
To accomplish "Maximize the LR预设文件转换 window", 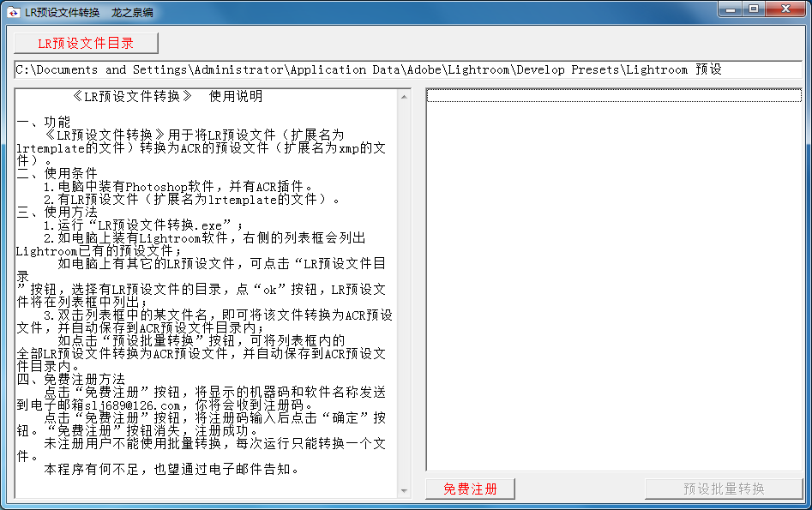I will coord(754,9).
